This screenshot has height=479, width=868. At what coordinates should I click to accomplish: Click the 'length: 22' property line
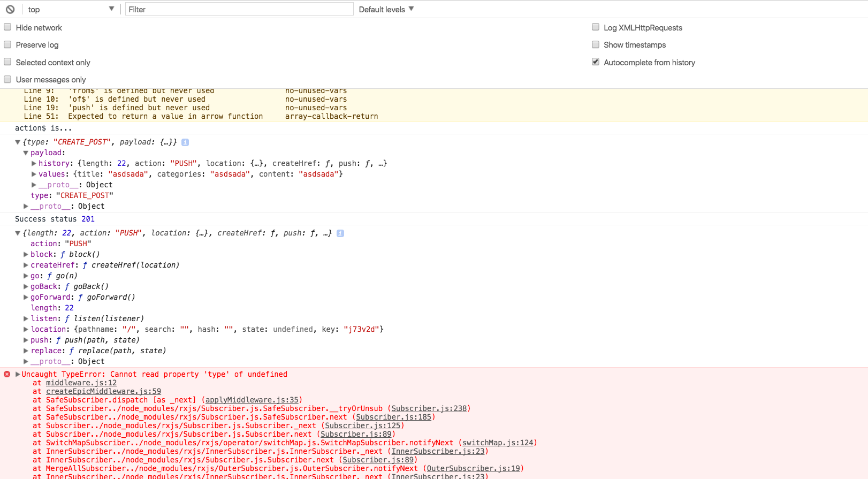[52, 308]
